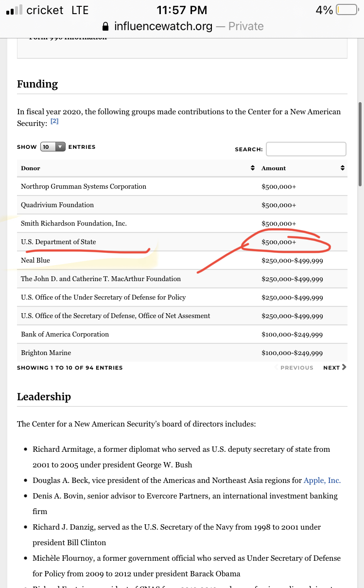Tap the cellular signal bars icon

14,10
